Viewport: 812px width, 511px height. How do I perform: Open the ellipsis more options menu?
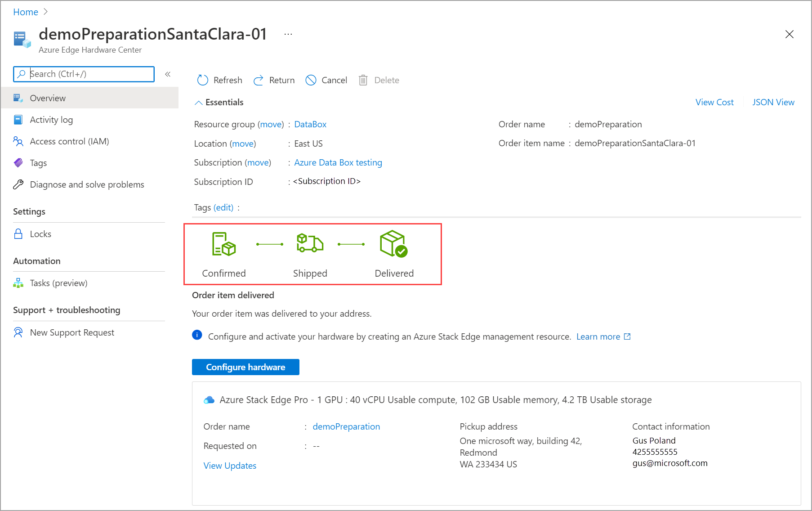coord(288,34)
